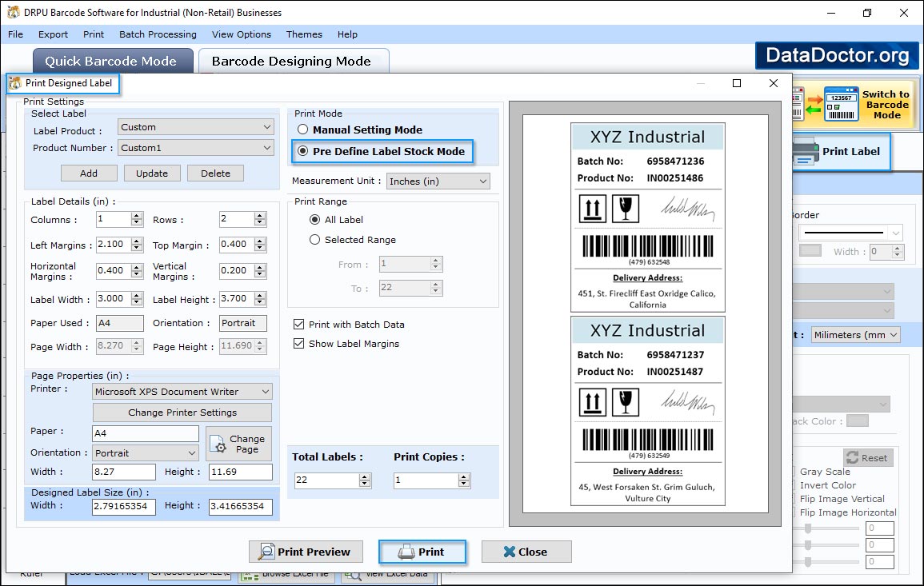Open the Printer selection dropdown
924x586 pixels.
click(x=182, y=392)
